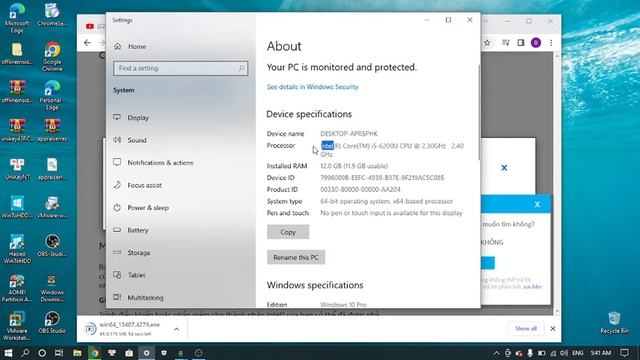Viewport: 640px width, 360px height.
Task: Click the Rename this PC button
Action: coord(296,257)
